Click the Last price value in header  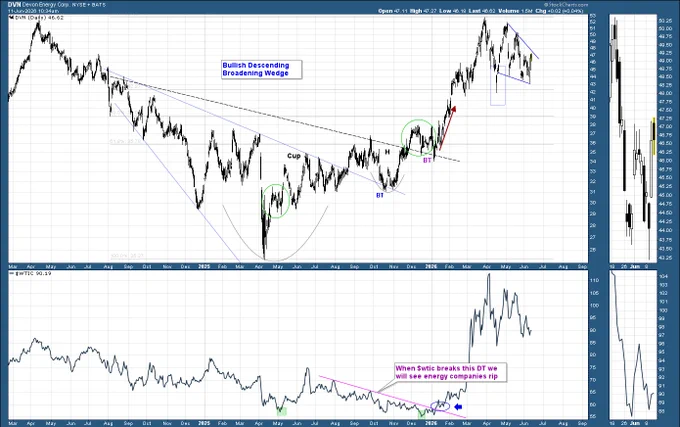click(x=482, y=11)
